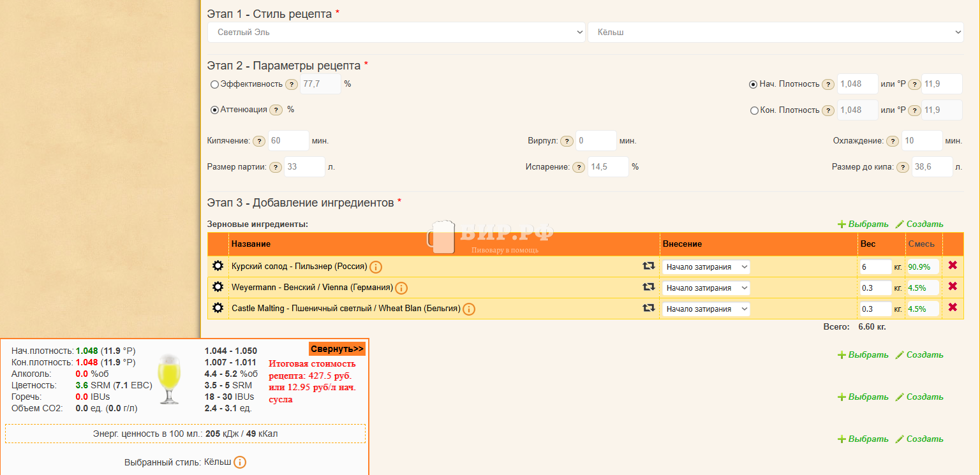Show info for Castle Malting Wheat Blan
The height and width of the screenshot is (475, 980).
469,309
